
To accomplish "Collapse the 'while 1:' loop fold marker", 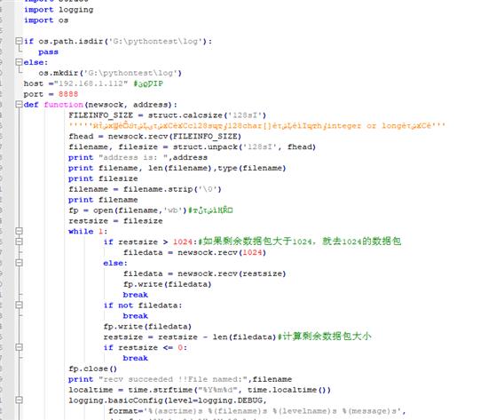I will click(x=19, y=231).
